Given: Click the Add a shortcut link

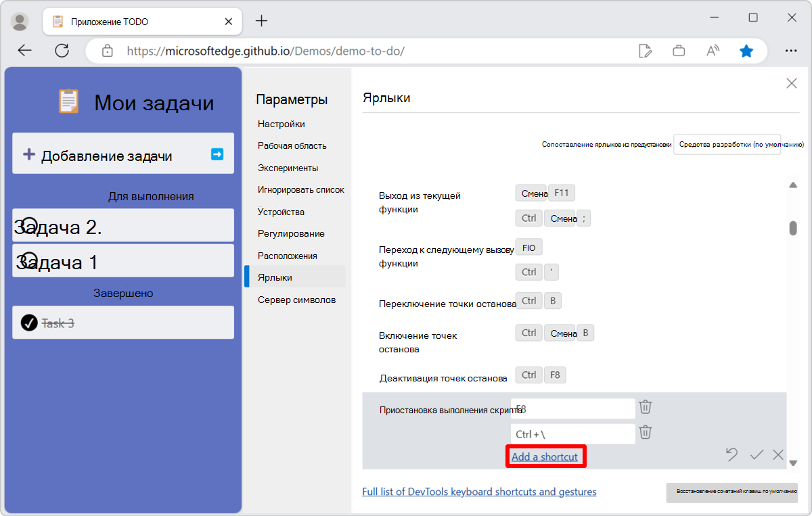Looking at the screenshot, I should coord(545,456).
